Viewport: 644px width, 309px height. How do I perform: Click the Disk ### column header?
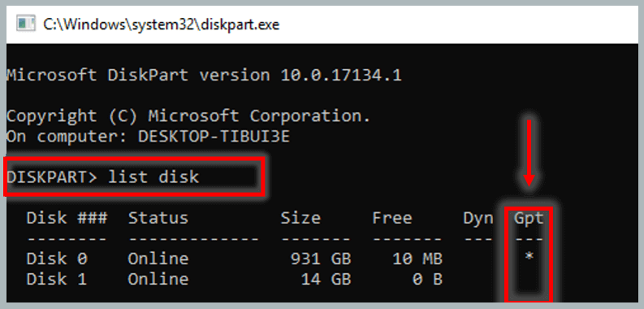(x=67, y=218)
